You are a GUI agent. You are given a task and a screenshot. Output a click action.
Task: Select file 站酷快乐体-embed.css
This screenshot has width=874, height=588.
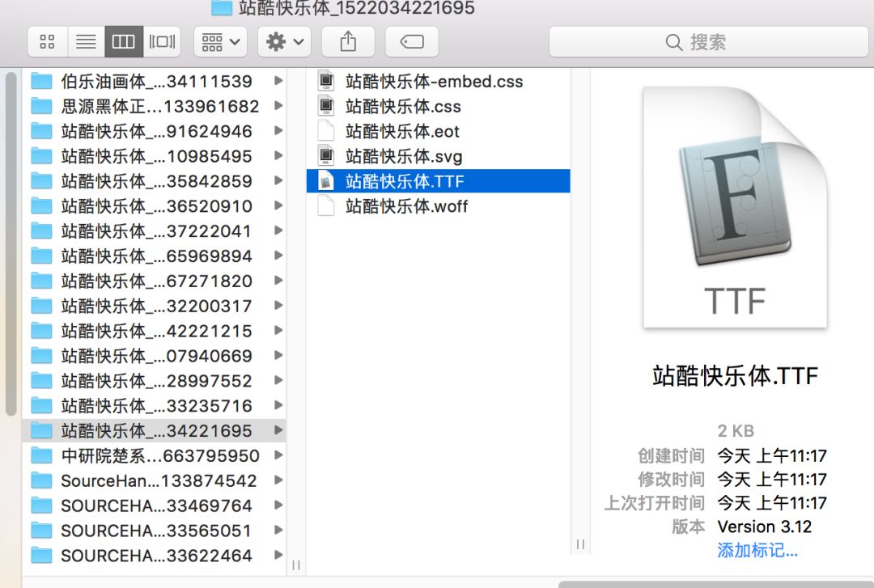[438, 82]
